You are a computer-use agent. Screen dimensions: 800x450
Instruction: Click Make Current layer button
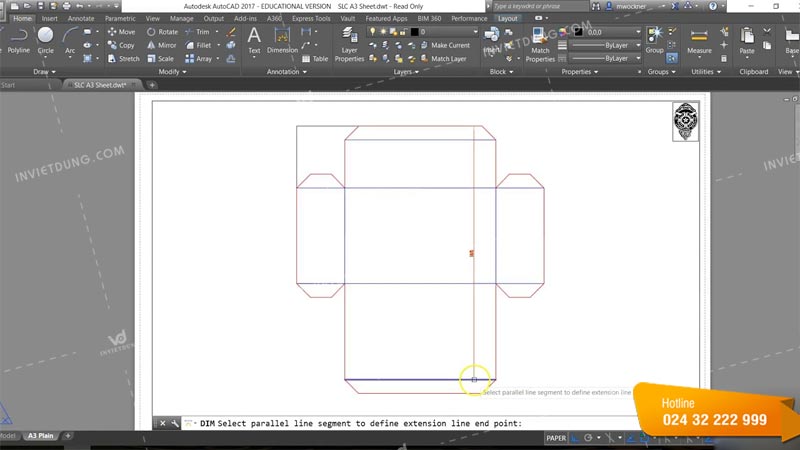coord(445,45)
